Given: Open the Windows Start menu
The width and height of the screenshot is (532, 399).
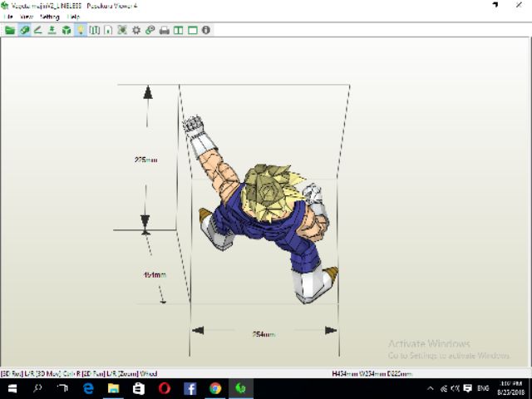Looking at the screenshot, I should click(12, 388).
